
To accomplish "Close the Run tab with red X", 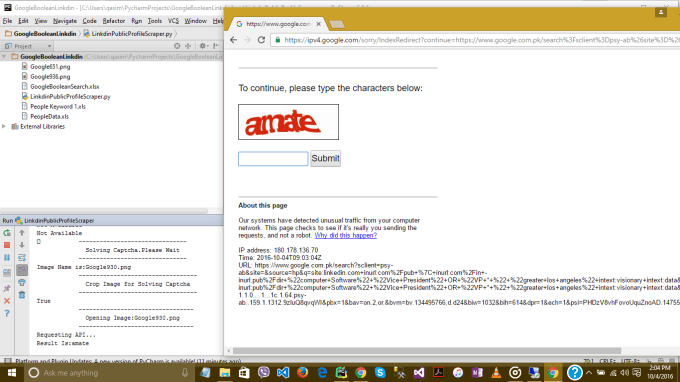I will [x=7, y=300].
